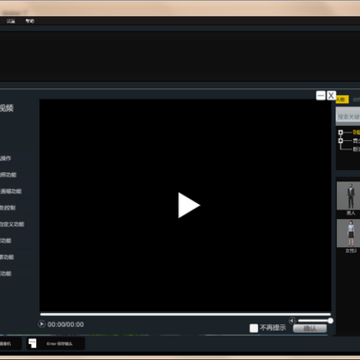Click the small play button beside the timecode
Viewport: 360px width, 360px height.
pos(42,324)
